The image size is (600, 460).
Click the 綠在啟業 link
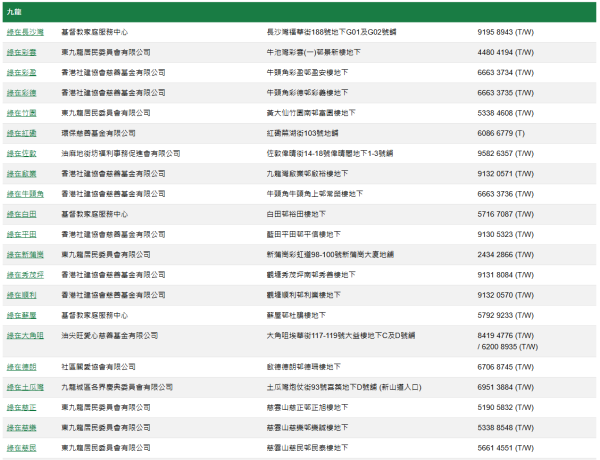click(x=21, y=174)
